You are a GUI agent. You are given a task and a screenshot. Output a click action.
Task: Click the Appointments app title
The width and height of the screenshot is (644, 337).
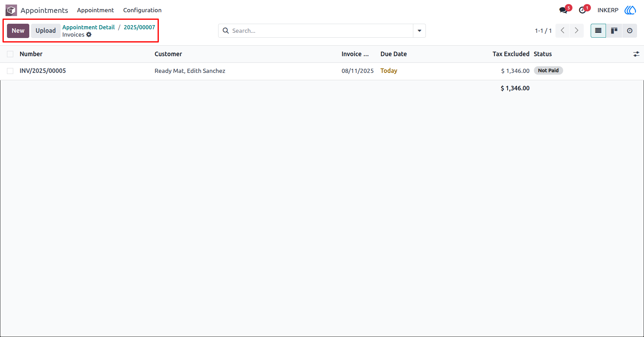(x=44, y=10)
